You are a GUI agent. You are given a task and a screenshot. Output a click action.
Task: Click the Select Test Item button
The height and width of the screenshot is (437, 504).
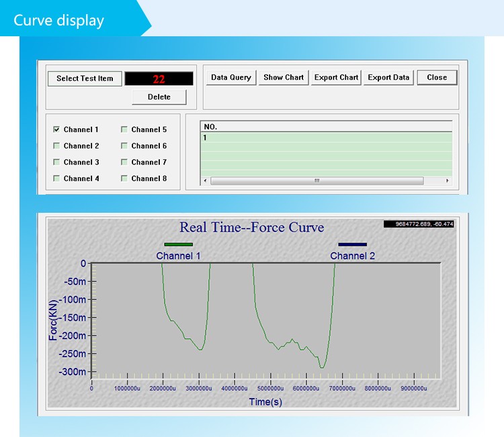pos(85,79)
